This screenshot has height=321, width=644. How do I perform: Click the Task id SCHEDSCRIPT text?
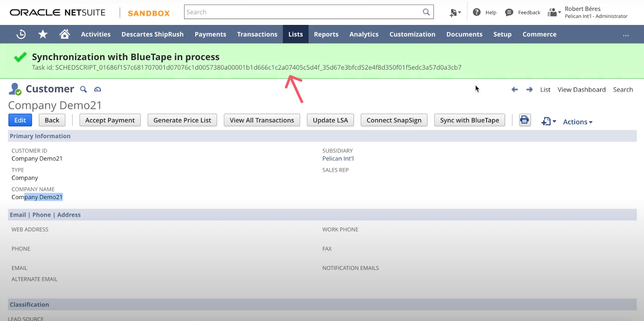247,68
